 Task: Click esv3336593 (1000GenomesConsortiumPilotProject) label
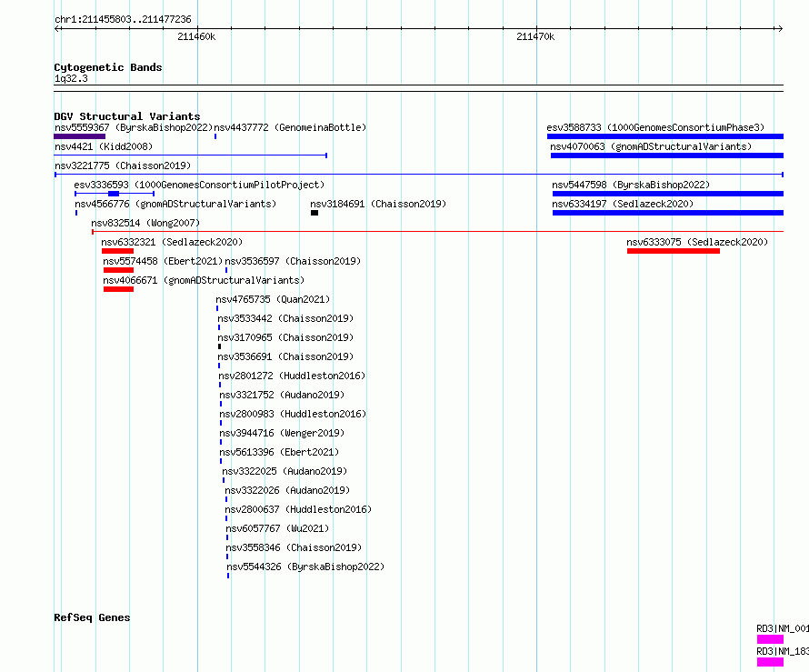pos(199,185)
